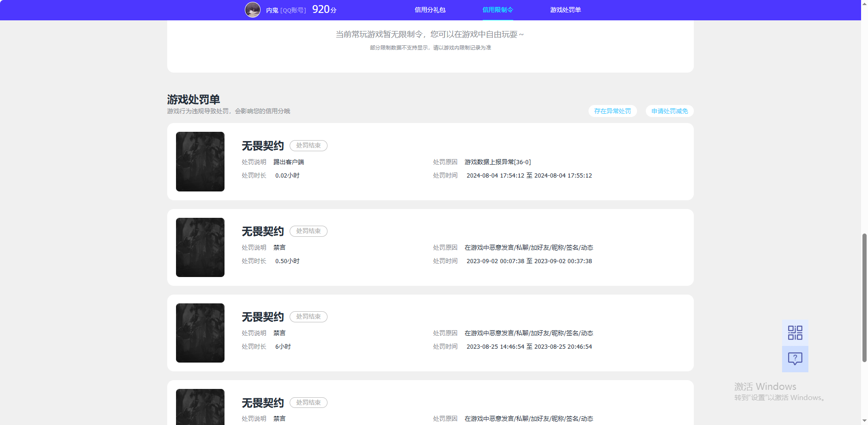Click the 内鬼 username in the header

coord(272,10)
